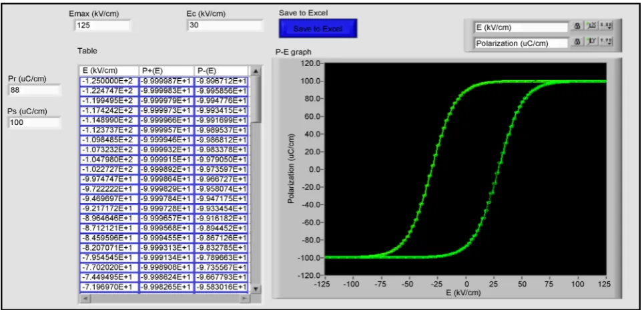Edit the Emax (kV/cm) field
This screenshot has width=644, height=310.
pos(102,25)
